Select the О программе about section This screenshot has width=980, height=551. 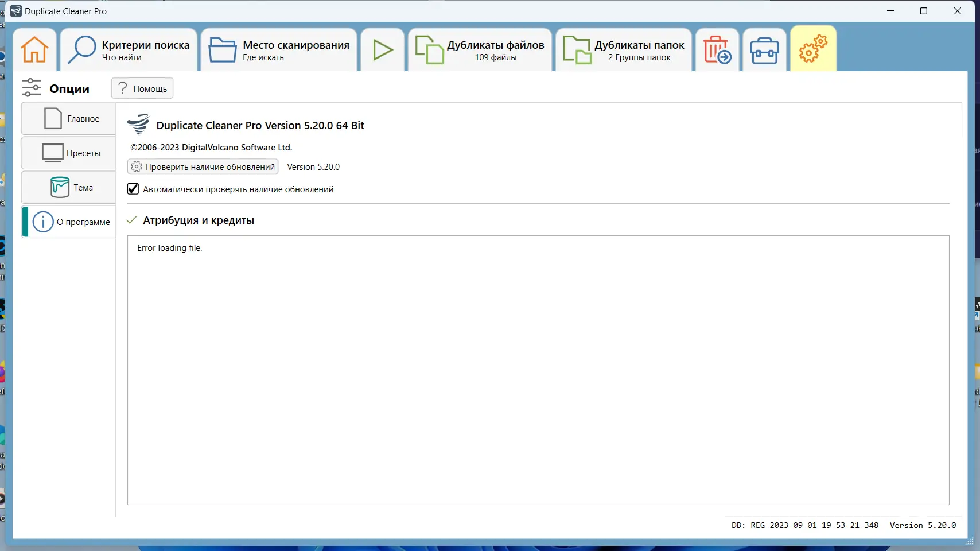(68, 222)
